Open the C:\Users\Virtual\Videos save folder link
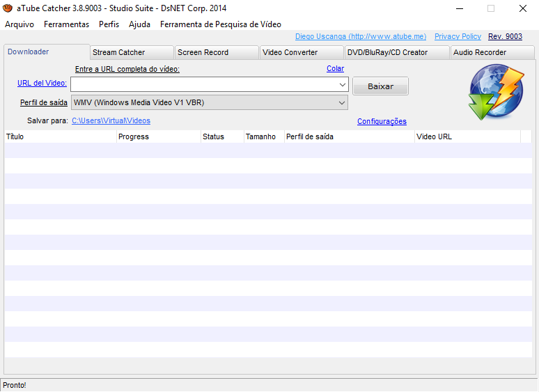Image resolution: width=539 pixels, height=392 pixels. pyautogui.click(x=111, y=121)
